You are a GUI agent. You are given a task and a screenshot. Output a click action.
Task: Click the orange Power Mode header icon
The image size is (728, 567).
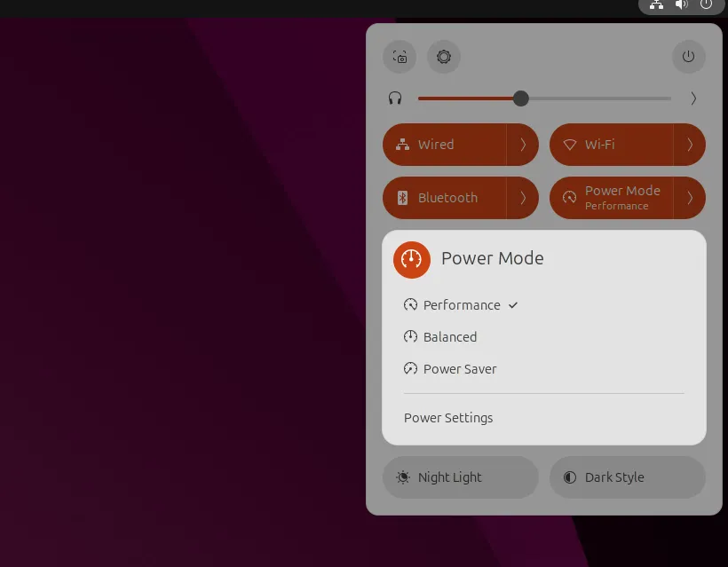tap(411, 260)
